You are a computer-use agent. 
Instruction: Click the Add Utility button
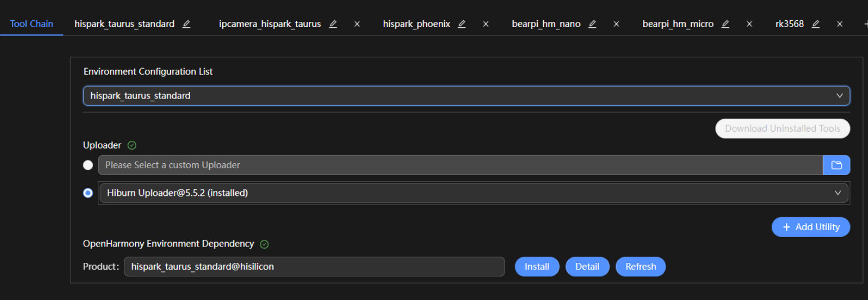[811, 227]
